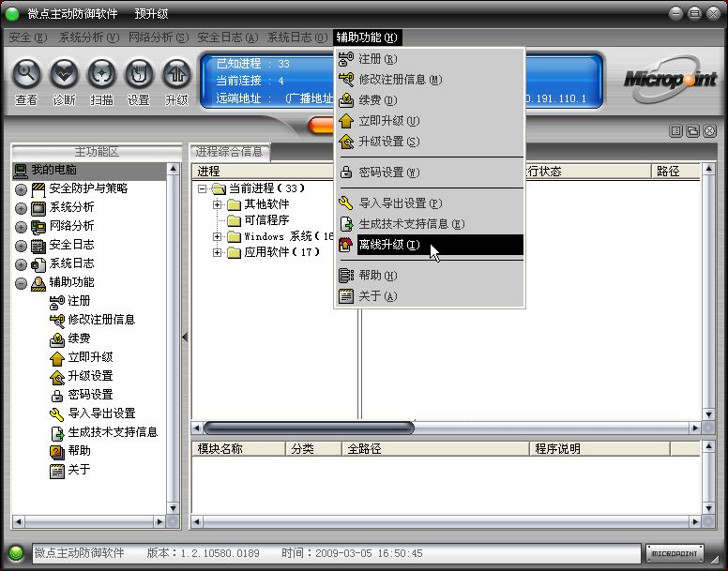The width and height of the screenshot is (728, 571).
Task: Click the process list horizontal scrollbar thumb
Action: pyautogui.click(x=309, y=428)
